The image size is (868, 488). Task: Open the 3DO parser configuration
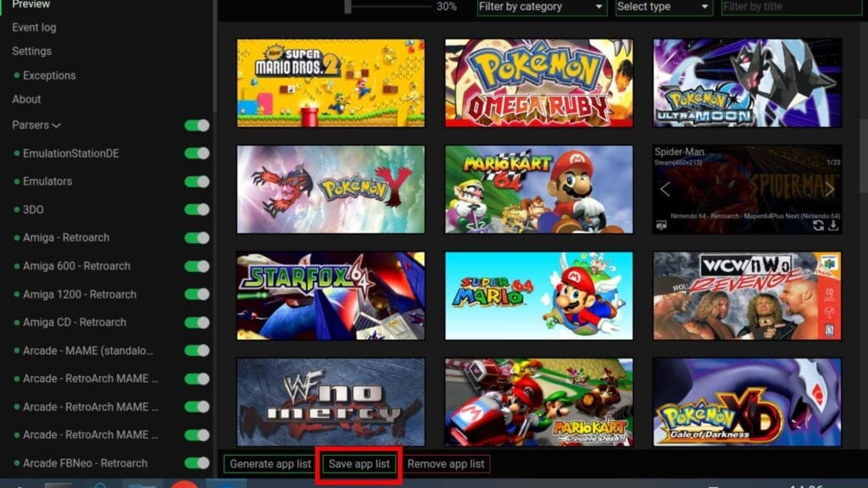(x=33, y=210)
